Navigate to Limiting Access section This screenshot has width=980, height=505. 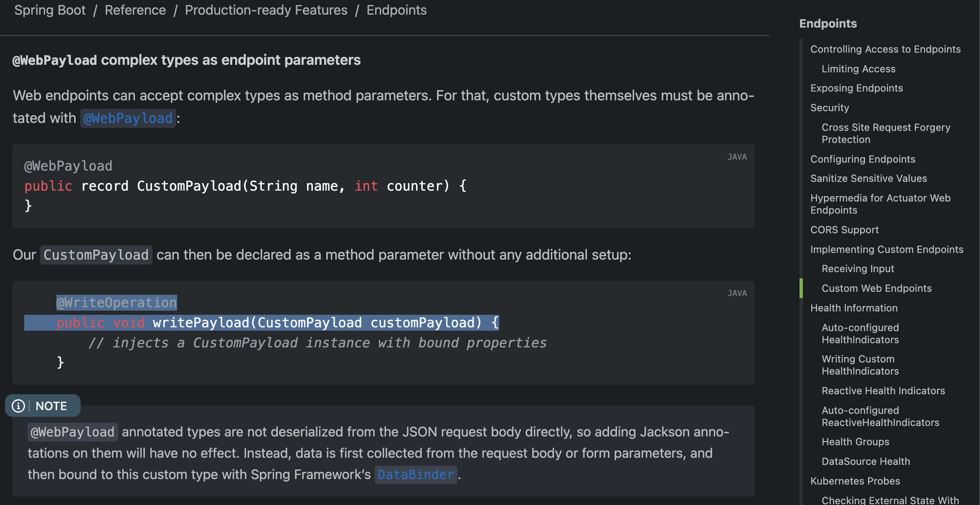point(858,69)
